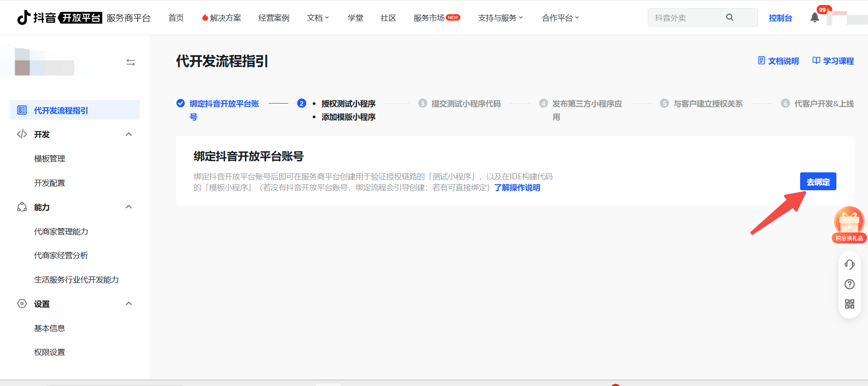Click the NEW badge on 服务市场
The width and height of the screenshot is (868, 386).
pyautogui.click(x=453, y=17)
